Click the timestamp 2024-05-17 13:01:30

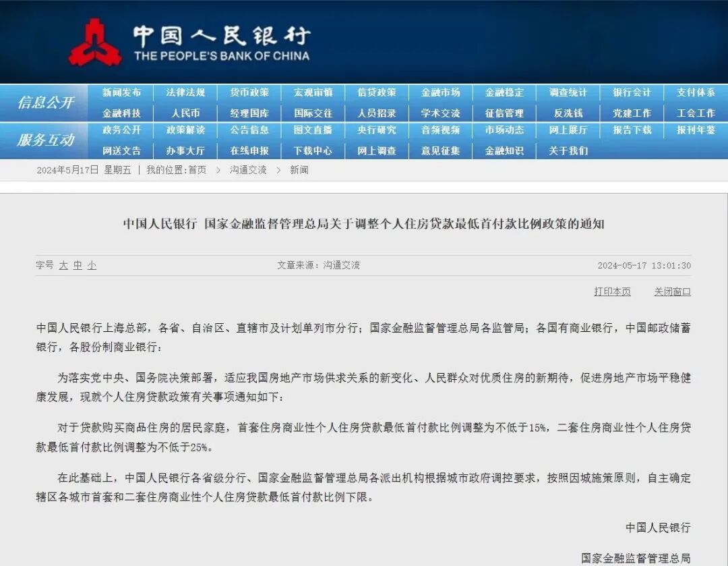tap(644, 265)
